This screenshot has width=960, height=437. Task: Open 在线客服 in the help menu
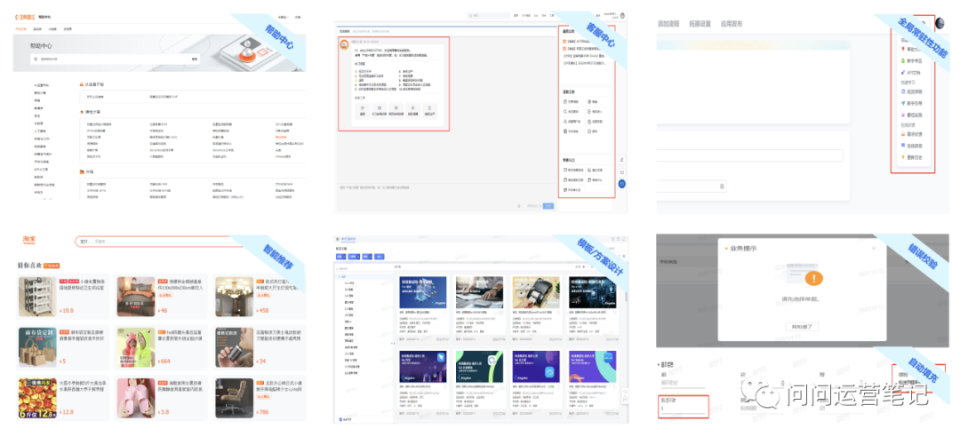click(x=911, y=146)
